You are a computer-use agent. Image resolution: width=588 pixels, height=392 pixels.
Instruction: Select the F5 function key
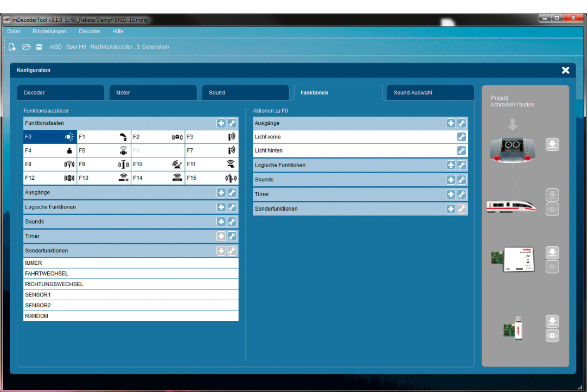pos(104,150)
